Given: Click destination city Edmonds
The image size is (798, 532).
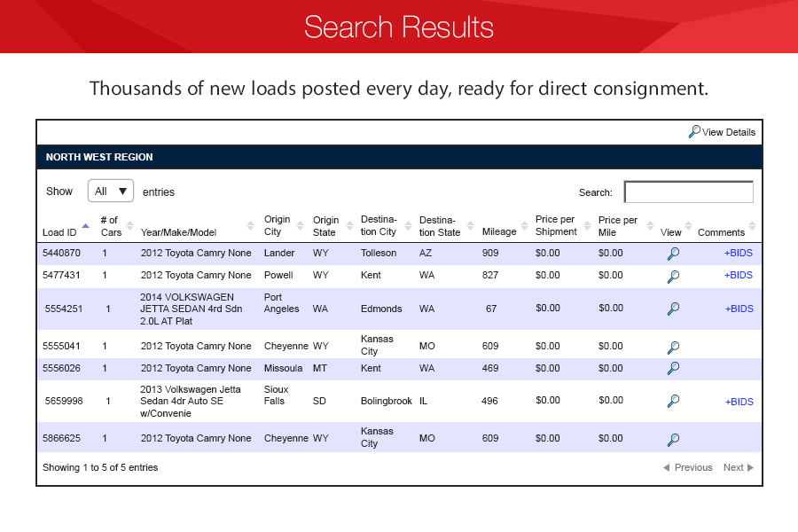Looking at the screenshot, I should coord(381,309).
